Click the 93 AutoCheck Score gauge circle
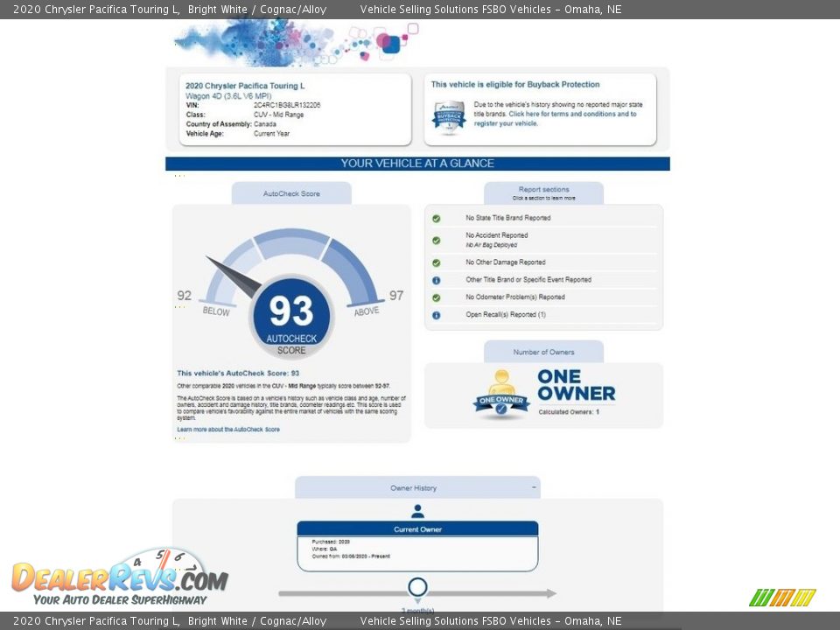The height and width of the screenshot is (630, 840). pyautogui.click(x=291, y=317)
